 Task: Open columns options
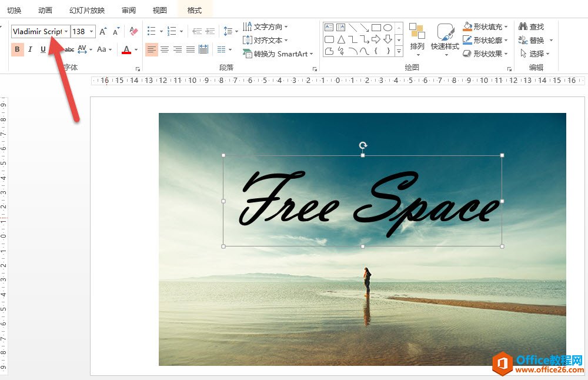coord(224,49)
